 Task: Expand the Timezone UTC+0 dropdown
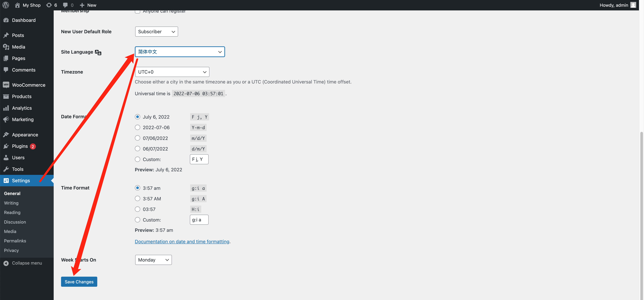[172, 72]
